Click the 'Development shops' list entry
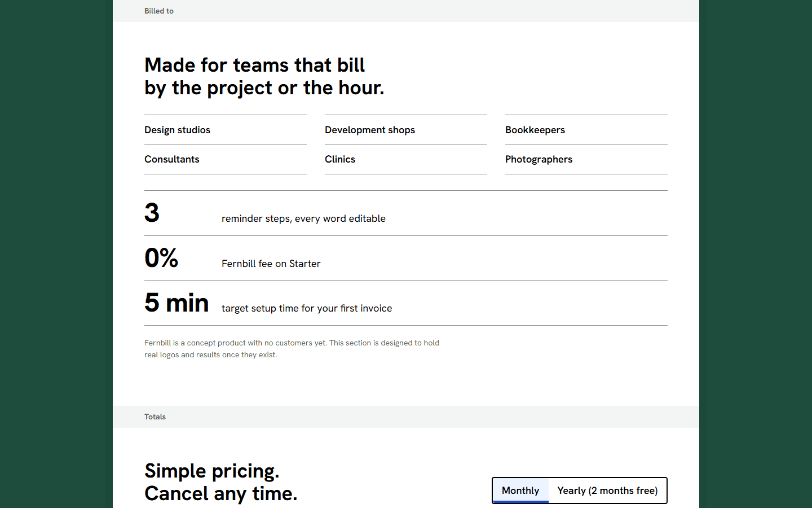This screenshot has width=812, height=508. (x=406, y=130)
